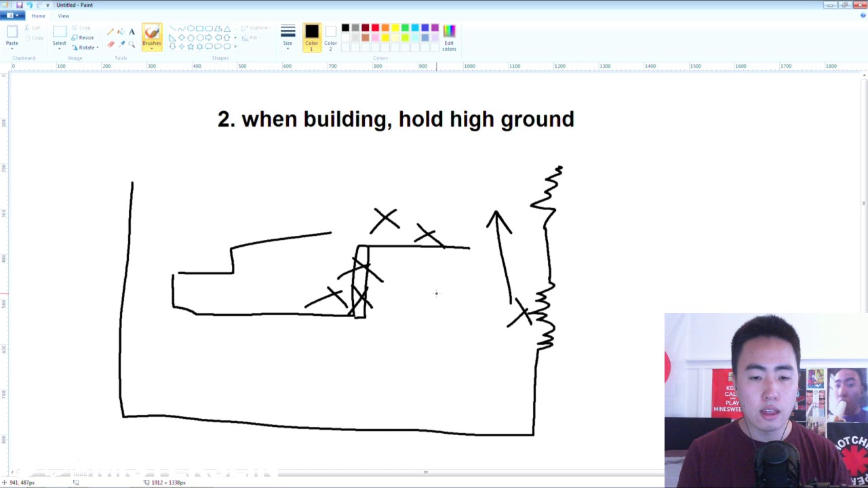The width and height of the screenshot is (868, 488).
Task: Expand the Shapes gallery more arrow
Action: click(x=235, y=47)
